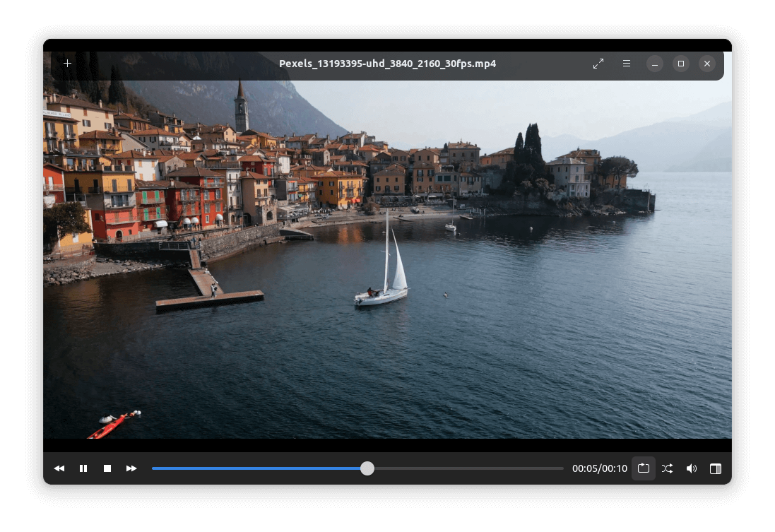Click the minimize window button
This screenshot has height=532, width=775.
point(654,64)
